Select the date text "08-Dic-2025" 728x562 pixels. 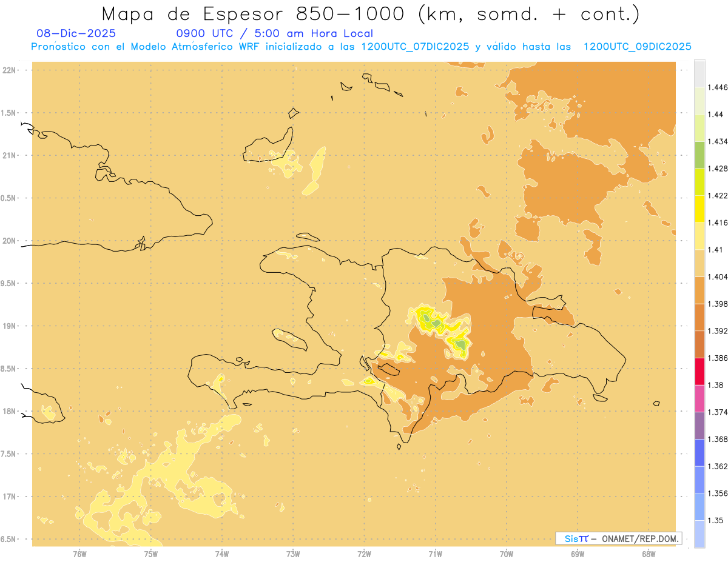click(x=76, y=33)
